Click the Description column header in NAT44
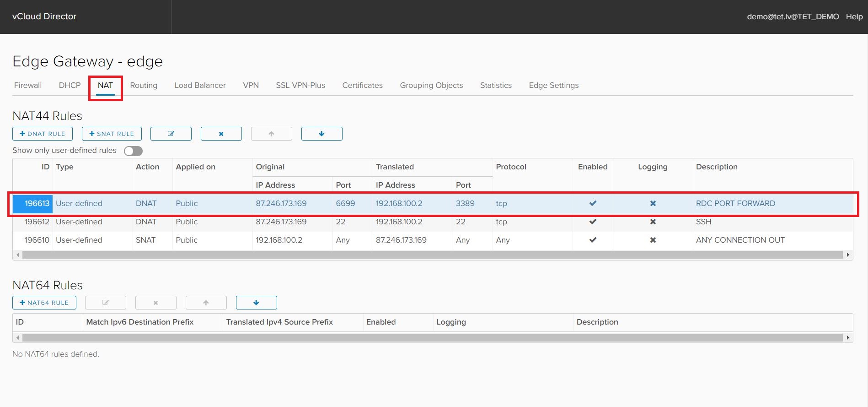The image size is (868, 407). [717, 167]
